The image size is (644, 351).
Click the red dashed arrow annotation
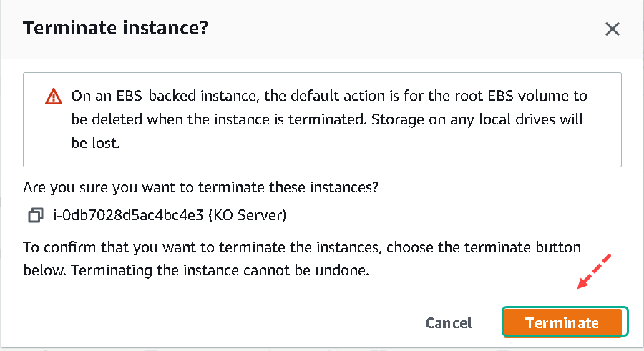pyautogui.click(x=595, y=271)
